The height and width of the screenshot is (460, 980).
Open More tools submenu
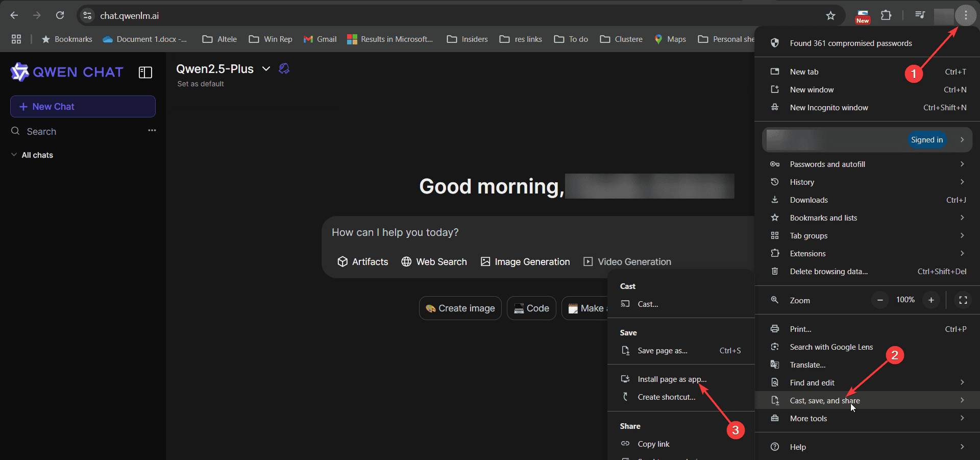point(867,418)
